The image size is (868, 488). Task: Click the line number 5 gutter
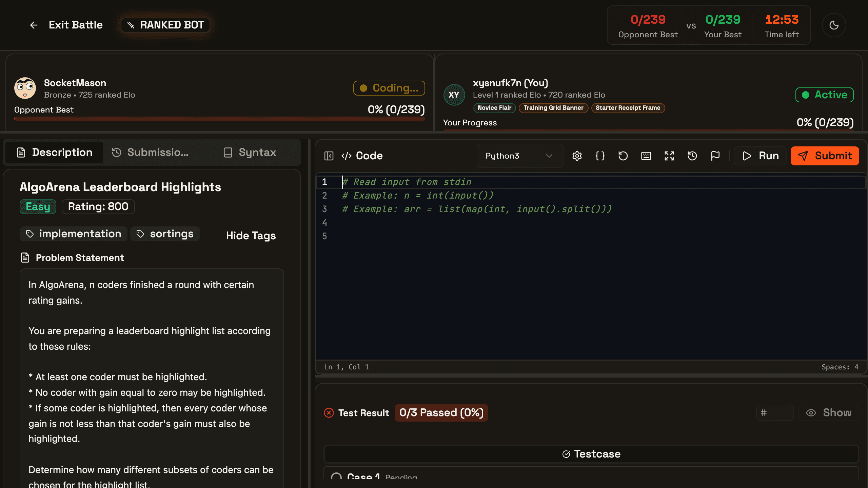coord(324,236)
